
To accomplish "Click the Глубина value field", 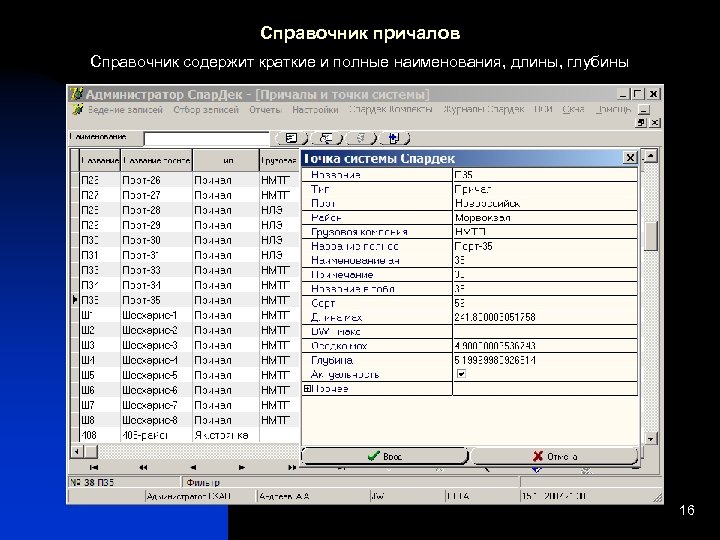I will tap(545, 360).
